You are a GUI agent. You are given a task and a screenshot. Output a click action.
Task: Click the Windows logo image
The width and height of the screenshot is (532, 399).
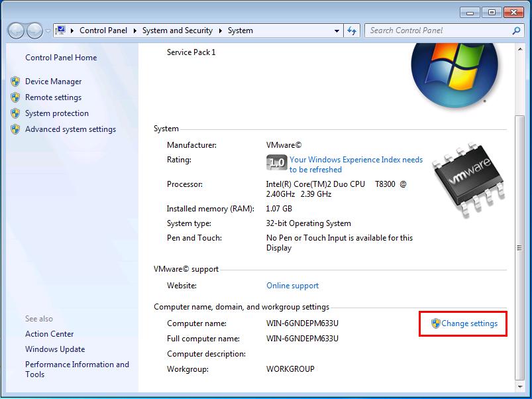pos(454,76)
